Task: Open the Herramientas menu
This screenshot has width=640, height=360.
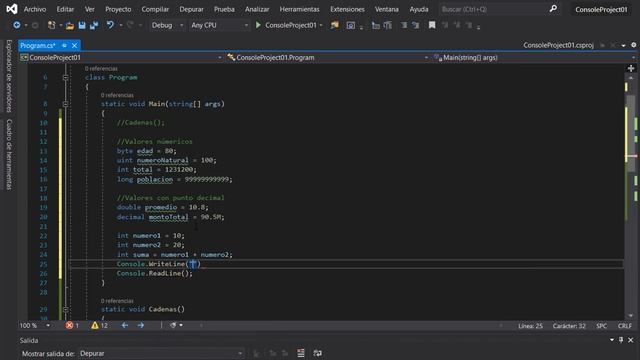Action: point(300,9)
